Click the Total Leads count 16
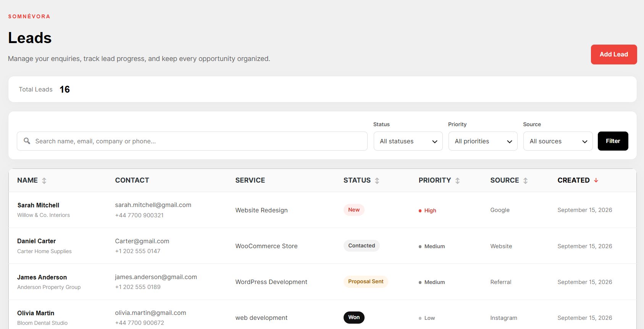This screenshot has height=329, width=644. point(65,89)
